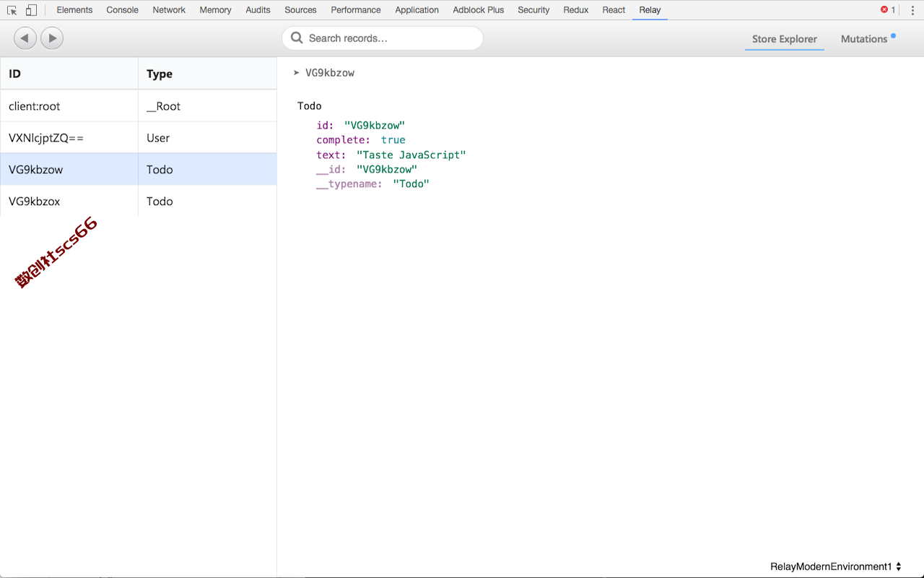Navigate back with the left arrow button
The width and height of the screenshot is (924, 578).
click(x=25, y=38)
